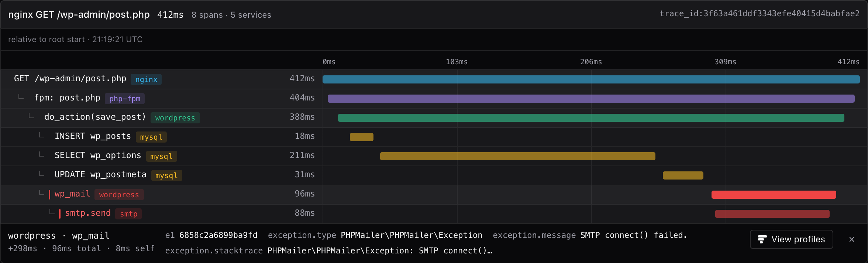The height and width of the screenshot is (263, 868).
Task: Click the 31ms duration value
Action: 305,174
